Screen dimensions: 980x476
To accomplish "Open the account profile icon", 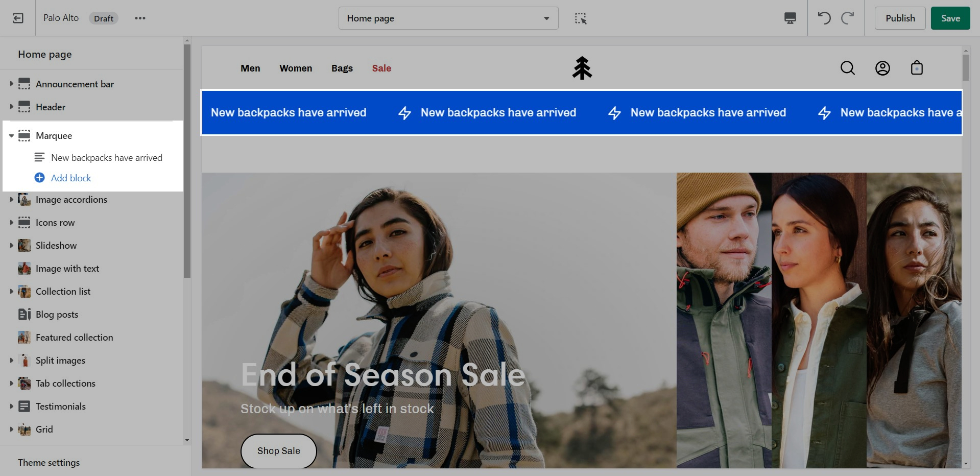I will coord(882,68).
